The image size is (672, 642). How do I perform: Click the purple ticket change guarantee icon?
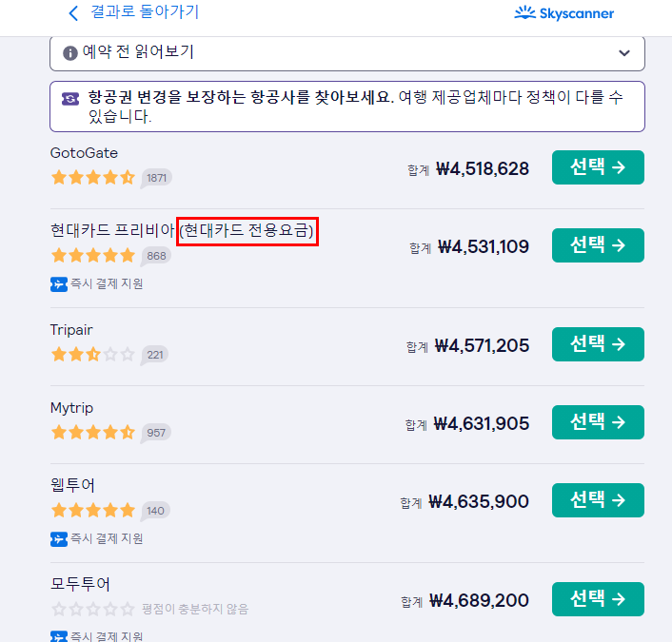pos(70,98)
